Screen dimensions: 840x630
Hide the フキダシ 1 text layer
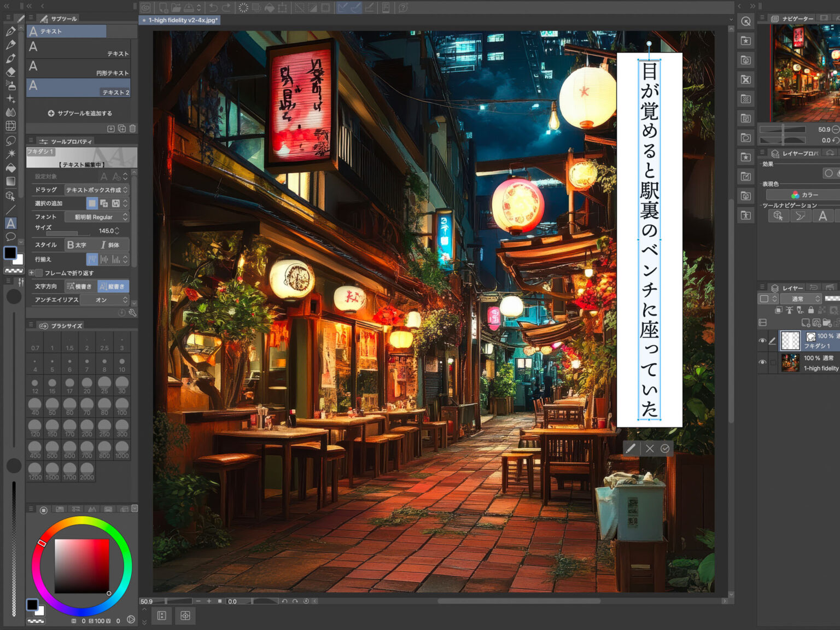point(763,340)
